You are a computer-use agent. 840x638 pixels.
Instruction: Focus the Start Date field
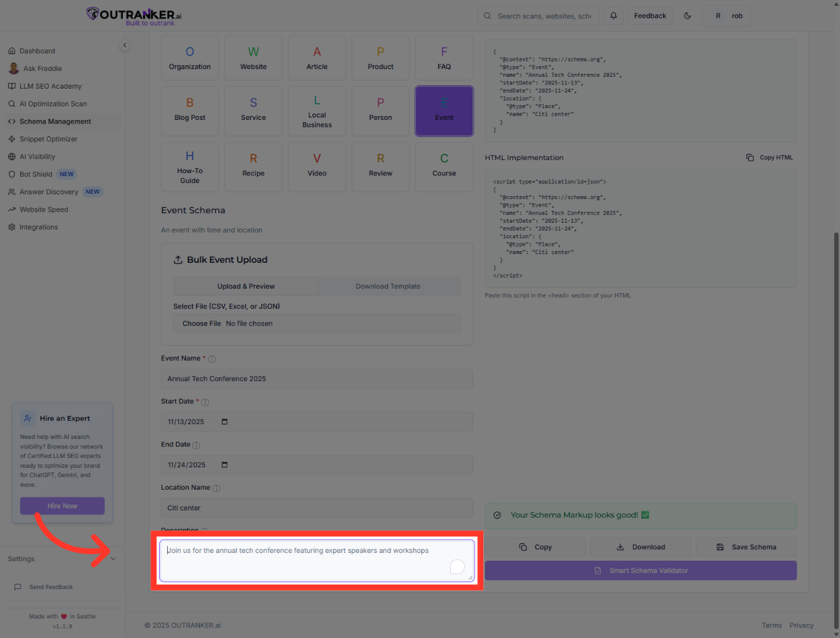[x=317, y=422]
